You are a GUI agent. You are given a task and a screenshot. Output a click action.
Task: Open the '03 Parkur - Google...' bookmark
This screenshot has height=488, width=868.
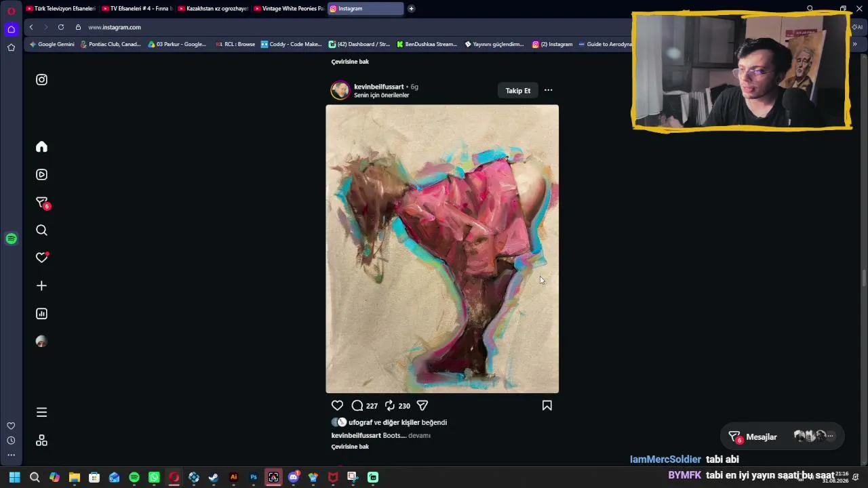pyautogui.click(x=177, y=44)
